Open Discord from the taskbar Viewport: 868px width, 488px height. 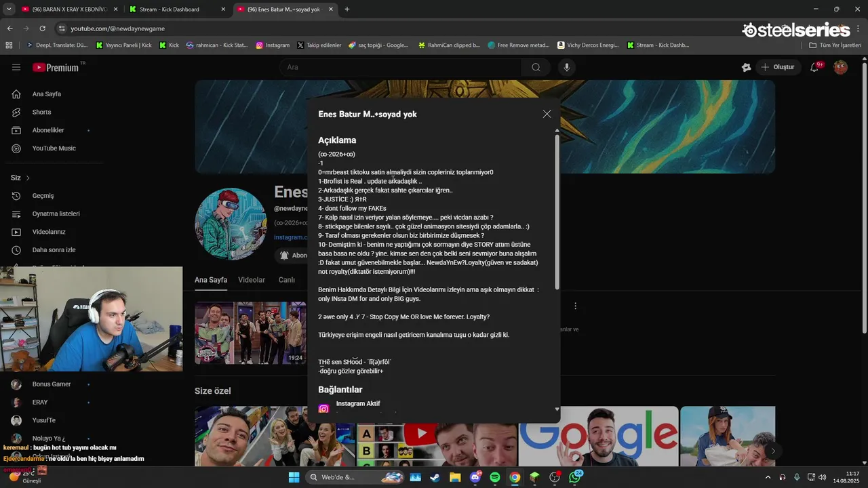tap(475, 477)
